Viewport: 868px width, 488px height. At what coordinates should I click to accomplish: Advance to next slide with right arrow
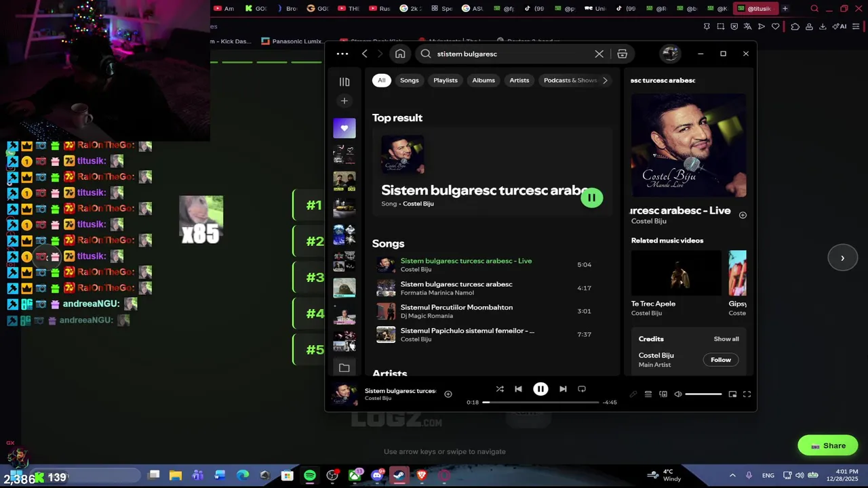[842, 258]
